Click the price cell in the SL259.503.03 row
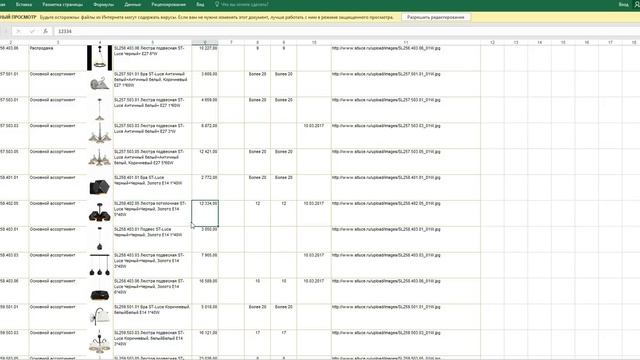 coord(205,342)
